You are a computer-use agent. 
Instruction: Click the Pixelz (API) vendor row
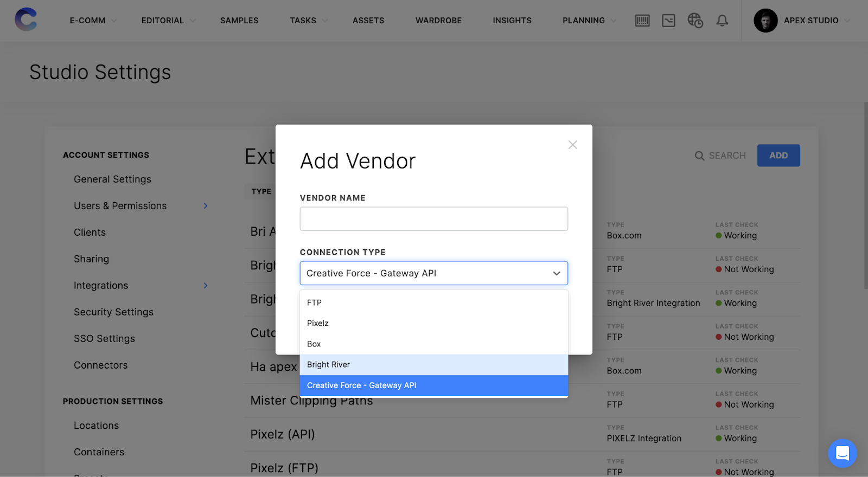point(522,434)
